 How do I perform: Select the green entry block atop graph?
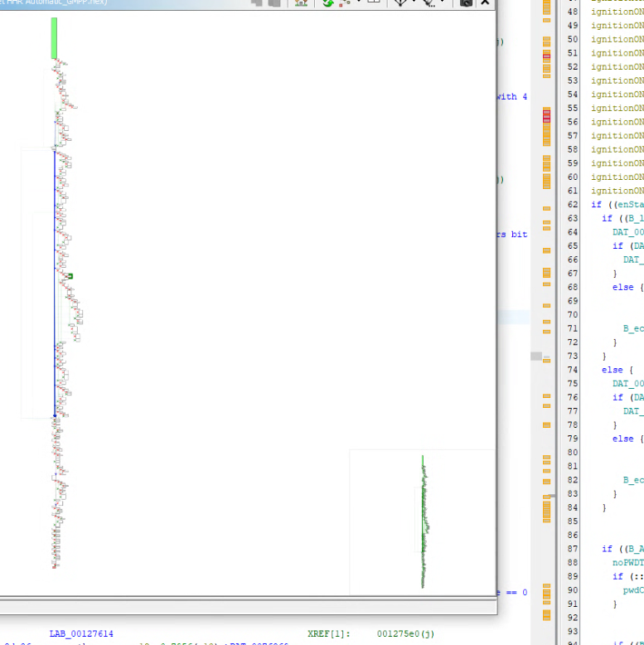(54, 38)
